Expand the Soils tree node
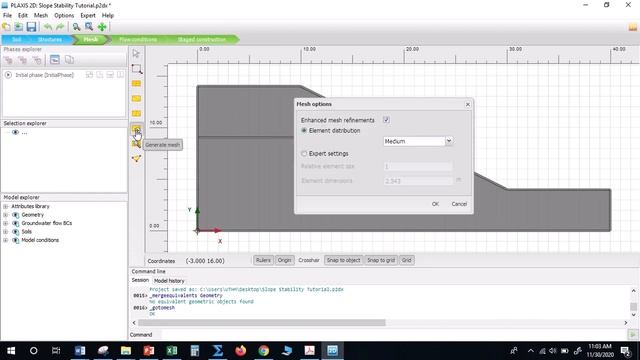The height and width of the screenshot is (360, 640). tap(6, 232)
